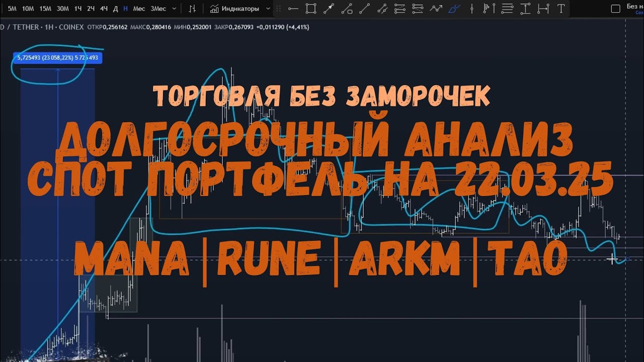Open the chart type bars icon
This screenshot has width=644, height=362.
coord(192,9)
